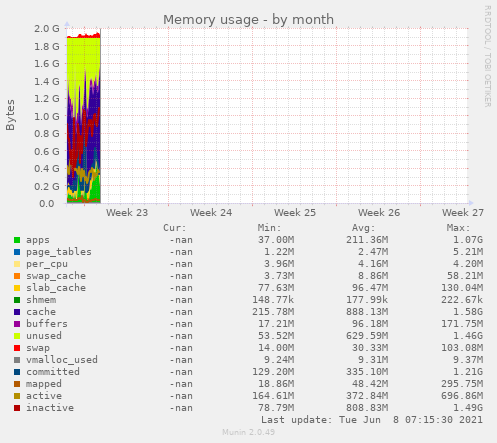The image size is (497, 443).
Task: Click the blue page_tables legend swatch
Action: pos(17,252)
